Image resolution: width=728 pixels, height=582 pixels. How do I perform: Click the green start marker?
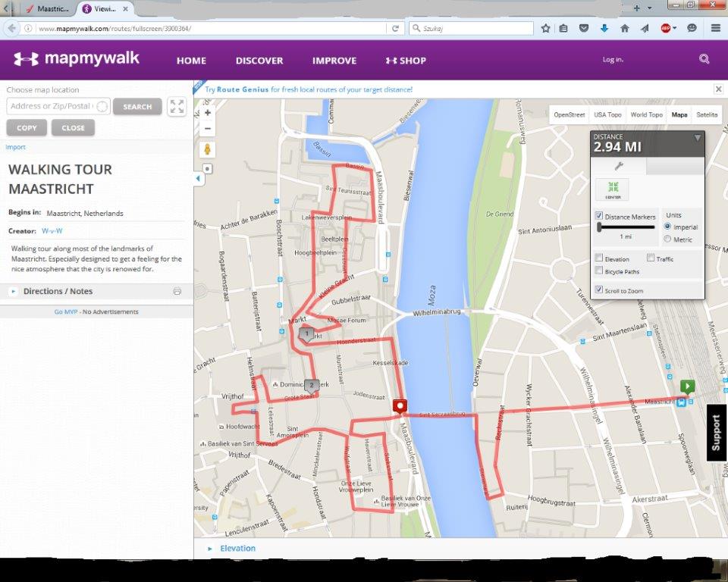[687, 386]
